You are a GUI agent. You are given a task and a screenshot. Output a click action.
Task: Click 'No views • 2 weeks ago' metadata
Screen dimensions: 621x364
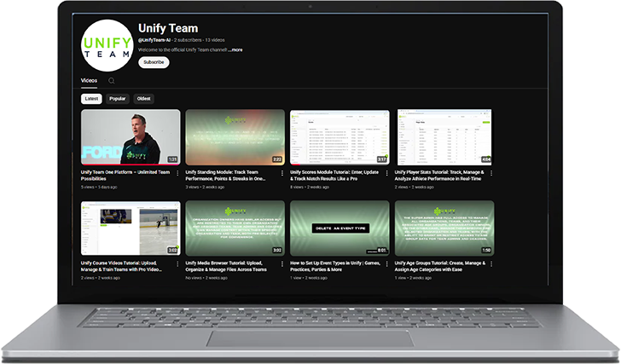click(x=206, y=278)
